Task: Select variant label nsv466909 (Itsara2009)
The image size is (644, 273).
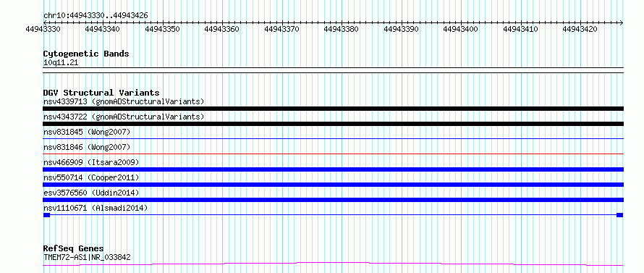Action: pos(91,162)
